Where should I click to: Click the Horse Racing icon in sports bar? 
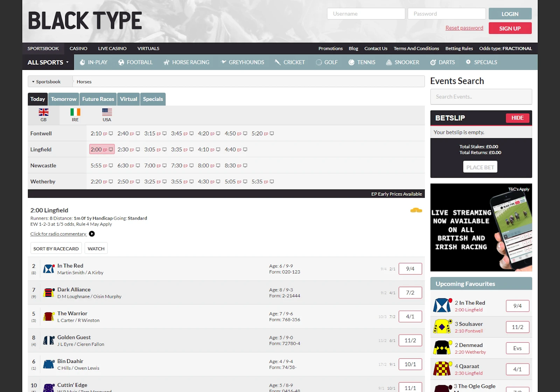[x=167, y=62]
